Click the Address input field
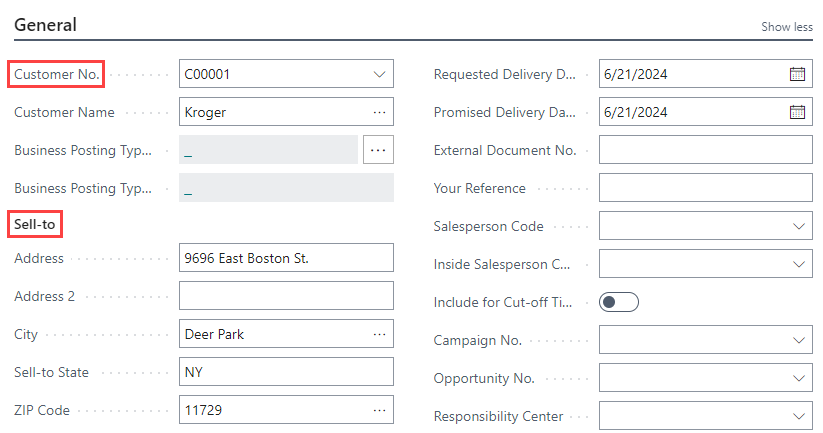This screenshot has width=823, height=433. coord(285,258)
